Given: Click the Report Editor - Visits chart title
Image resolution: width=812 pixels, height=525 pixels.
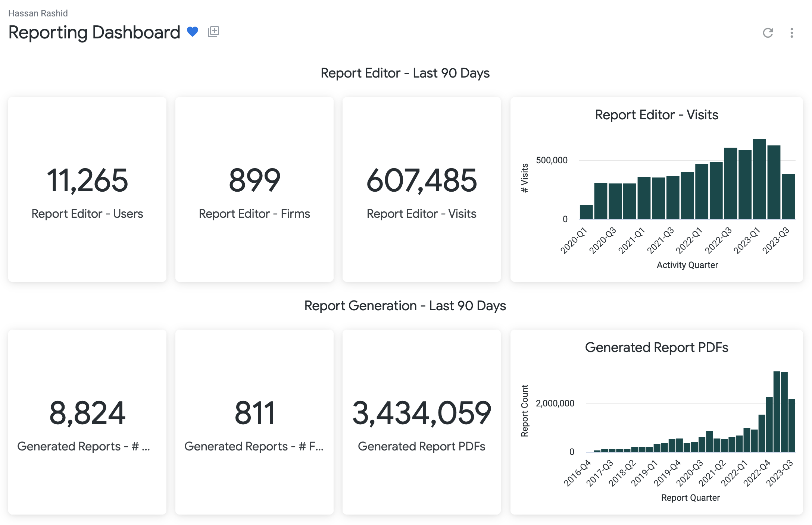Looking at the screenshot, I should [656, 115].
